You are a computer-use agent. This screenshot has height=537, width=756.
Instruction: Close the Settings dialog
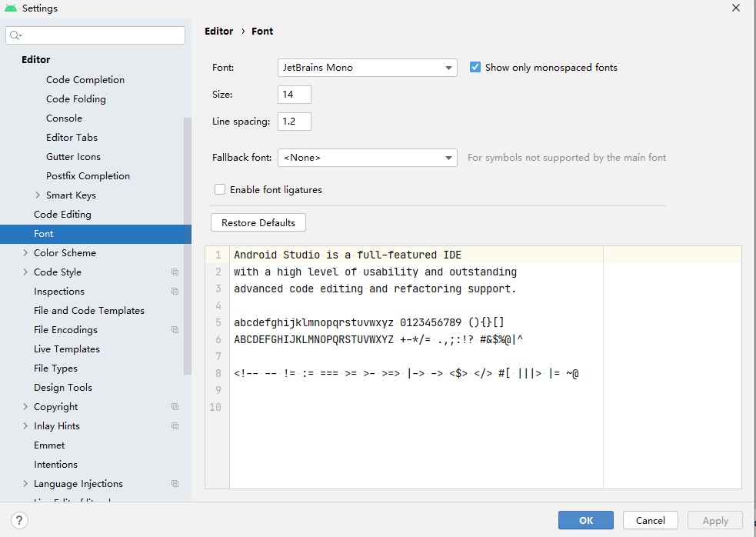[736, 8]
